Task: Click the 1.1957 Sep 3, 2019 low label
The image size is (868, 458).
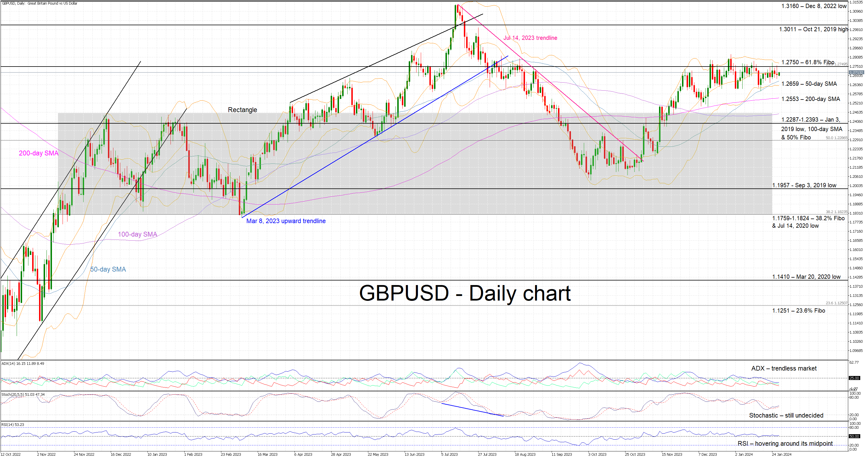Action: point(804,185)
